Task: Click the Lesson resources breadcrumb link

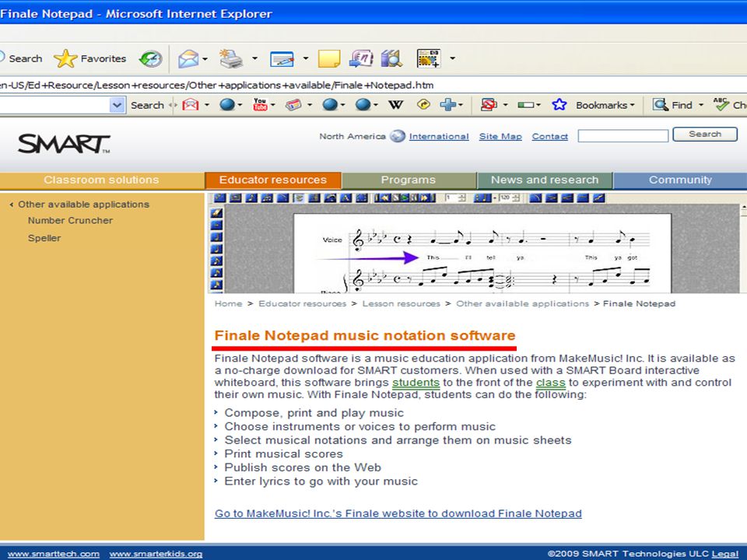Action: pyautogui.click(x=402, y=303)
